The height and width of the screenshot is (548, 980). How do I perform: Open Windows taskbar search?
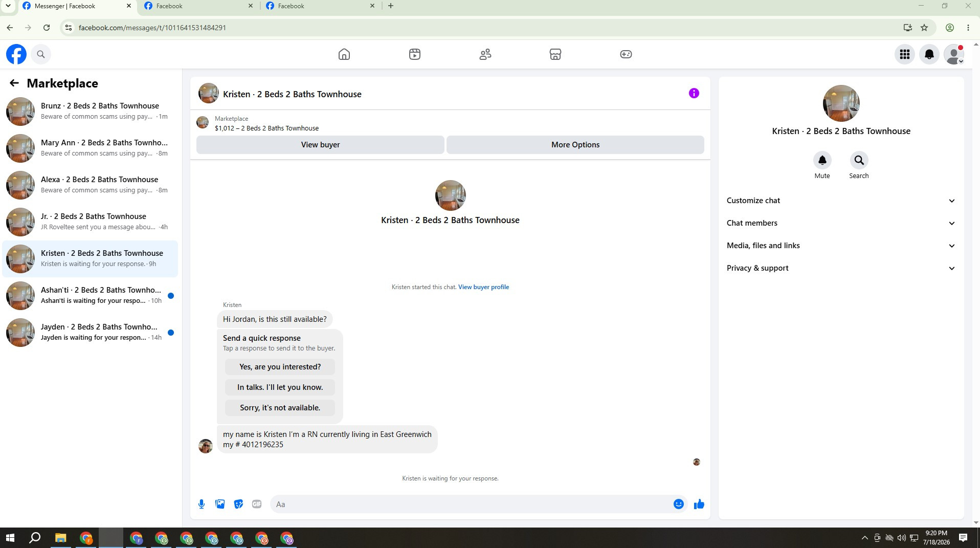(35, 538)
